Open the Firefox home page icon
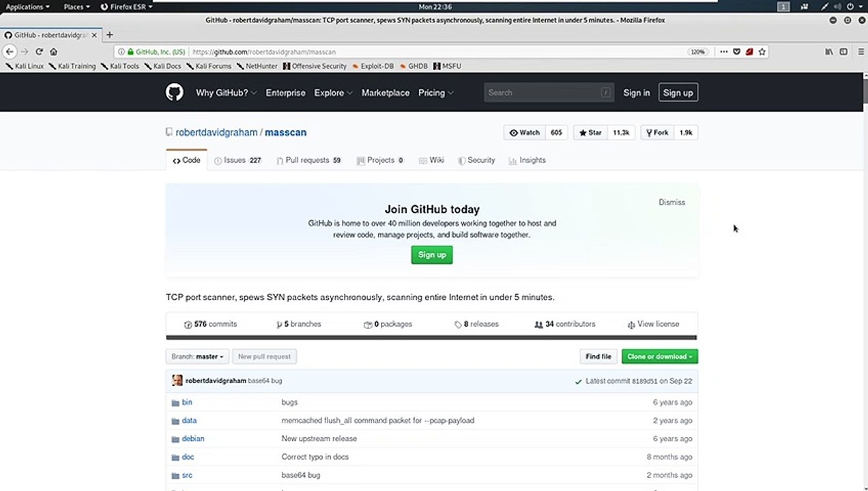Viewport: 868px width, 491px height. (53, 52)
